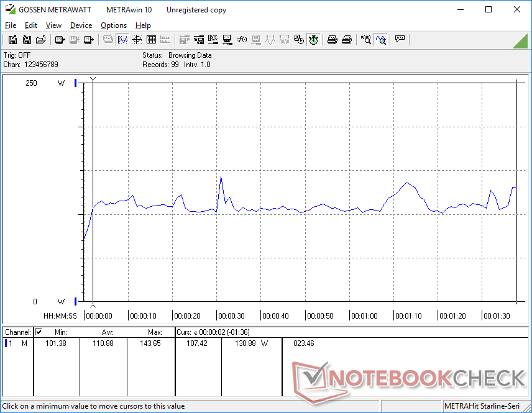Screen dimensions: 532x413
Task: Click the 321 meter read-out icon
Action: (x=60, y=40)
